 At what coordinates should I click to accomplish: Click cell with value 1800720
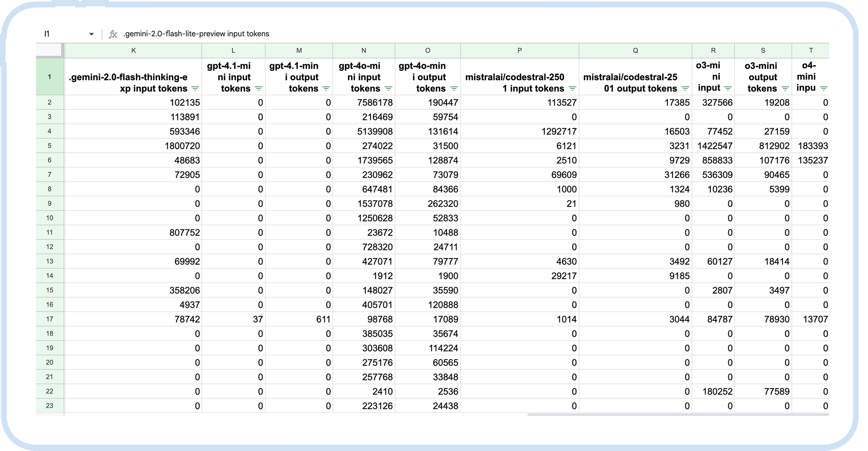pos(133,146)
